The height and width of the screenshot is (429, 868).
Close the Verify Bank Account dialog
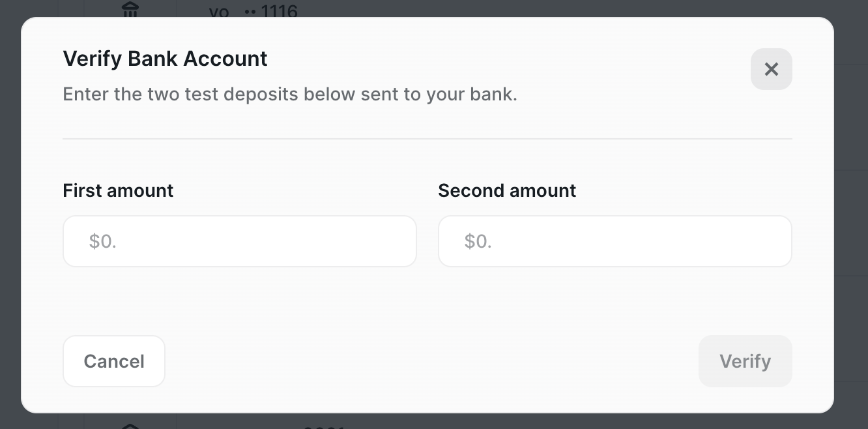[x=771, y=69]
